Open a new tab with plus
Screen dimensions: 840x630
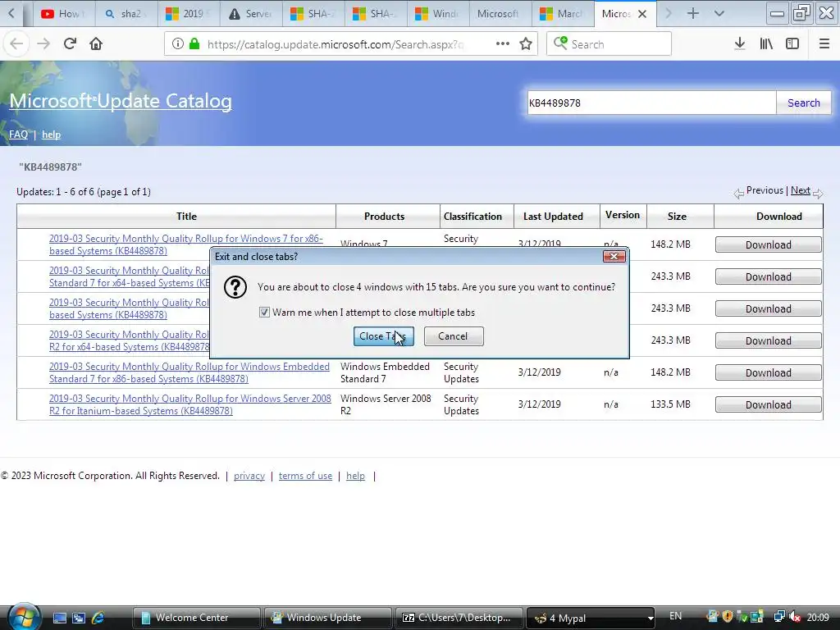point(692,13)
